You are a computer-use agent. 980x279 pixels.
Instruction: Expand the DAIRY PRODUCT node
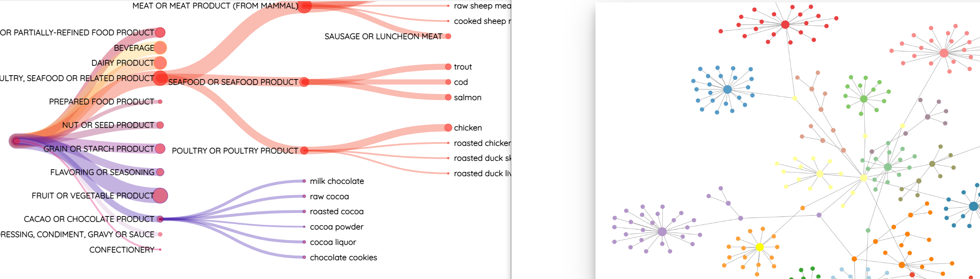160,63
